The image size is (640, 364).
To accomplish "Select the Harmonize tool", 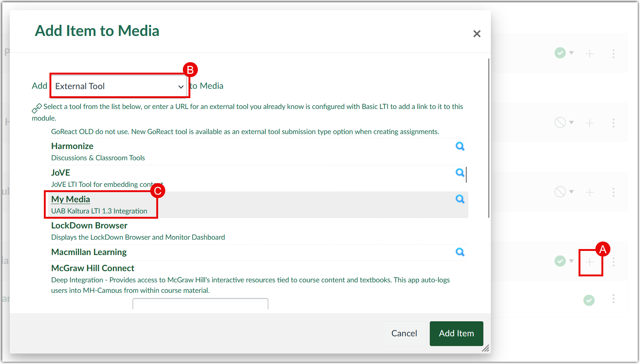I will click(x=72, y=146).
